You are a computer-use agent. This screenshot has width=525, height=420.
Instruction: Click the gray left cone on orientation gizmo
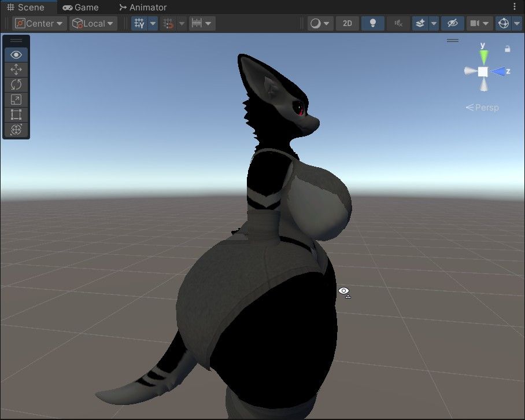(470, 71)
